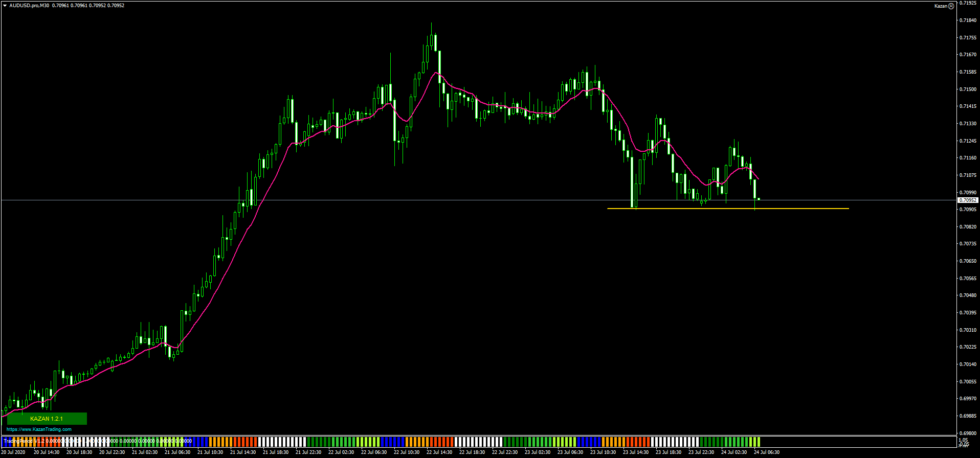980x458 pixels.
Task: Click the 23 Jul 02:30 time label
Action: [538, 452]
